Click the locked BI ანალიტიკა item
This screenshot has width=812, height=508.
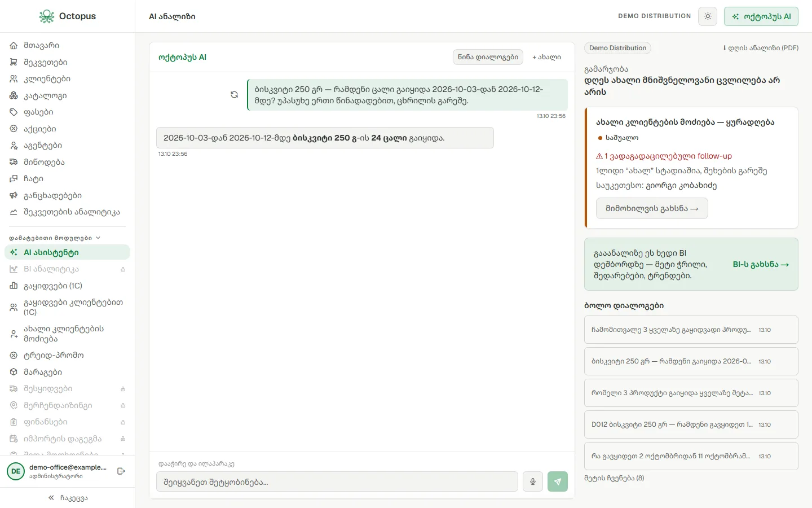tap(67, 269)
